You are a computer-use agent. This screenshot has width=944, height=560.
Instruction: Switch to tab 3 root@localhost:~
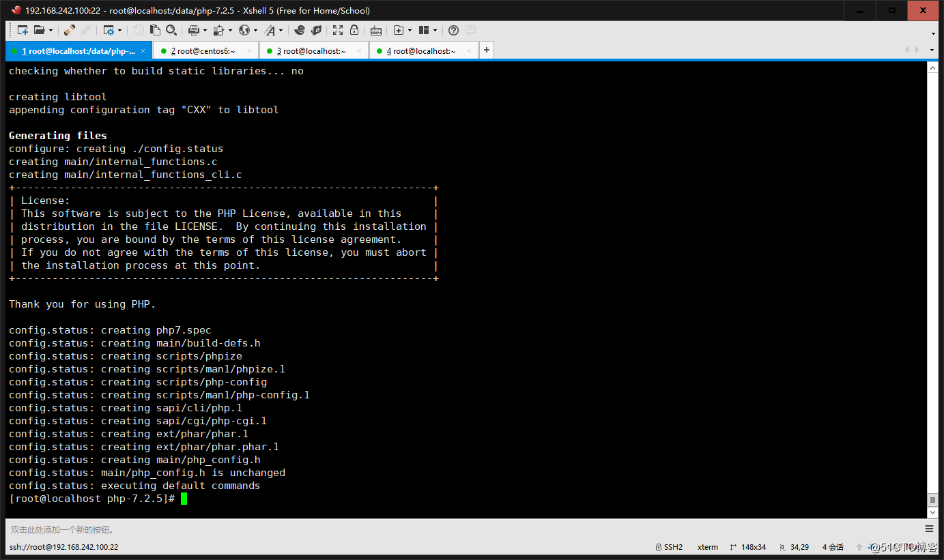tap(314, 51)
